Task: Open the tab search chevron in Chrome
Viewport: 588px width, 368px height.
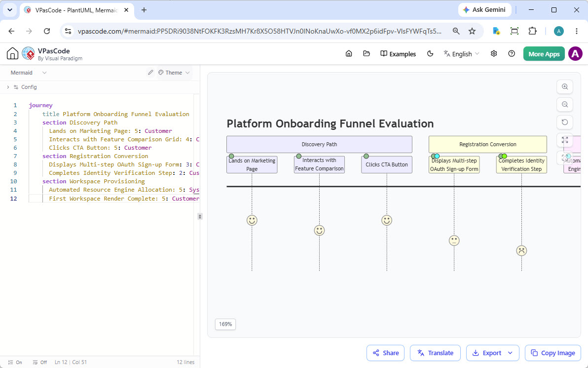Action: [10, 10]
